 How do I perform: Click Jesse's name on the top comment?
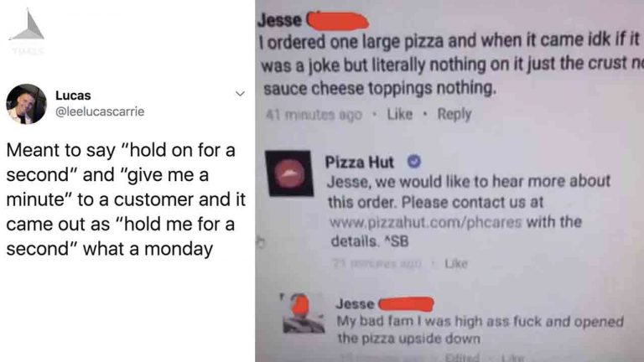pos(280,20)
